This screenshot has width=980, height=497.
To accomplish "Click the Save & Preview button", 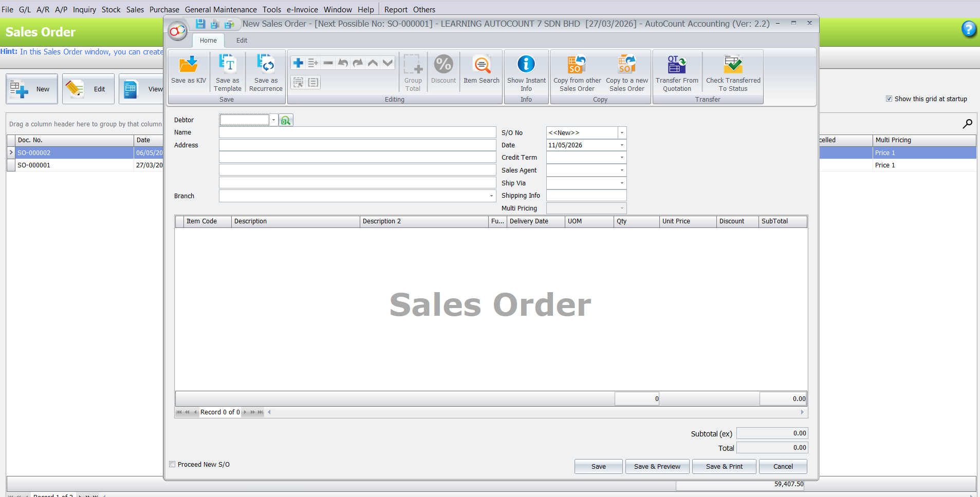I will pos(657,466).
